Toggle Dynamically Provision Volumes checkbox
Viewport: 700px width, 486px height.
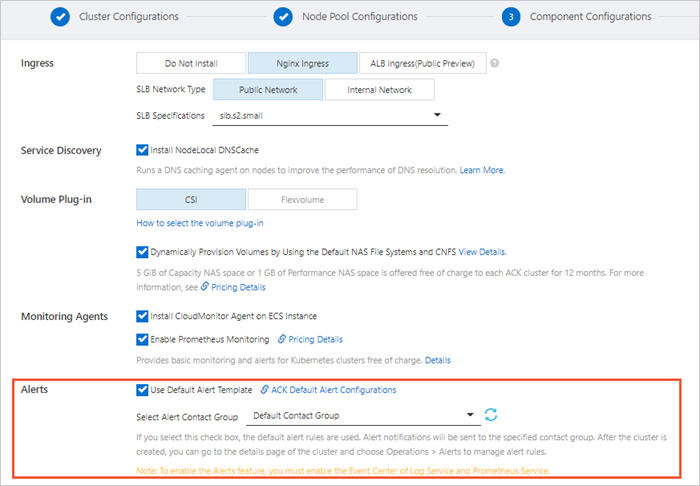click(x=142, y=252)
